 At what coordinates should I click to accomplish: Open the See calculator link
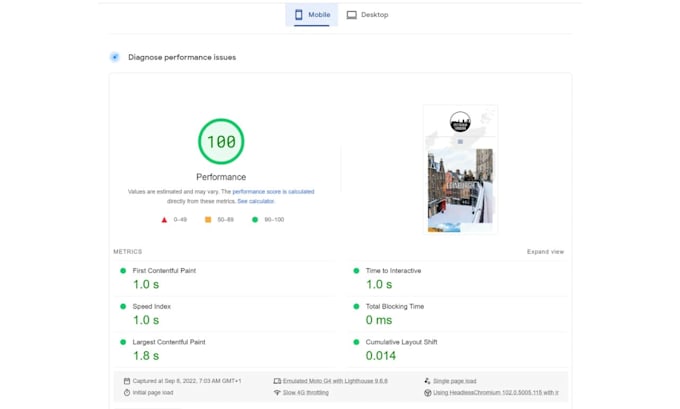pos(255,201)
